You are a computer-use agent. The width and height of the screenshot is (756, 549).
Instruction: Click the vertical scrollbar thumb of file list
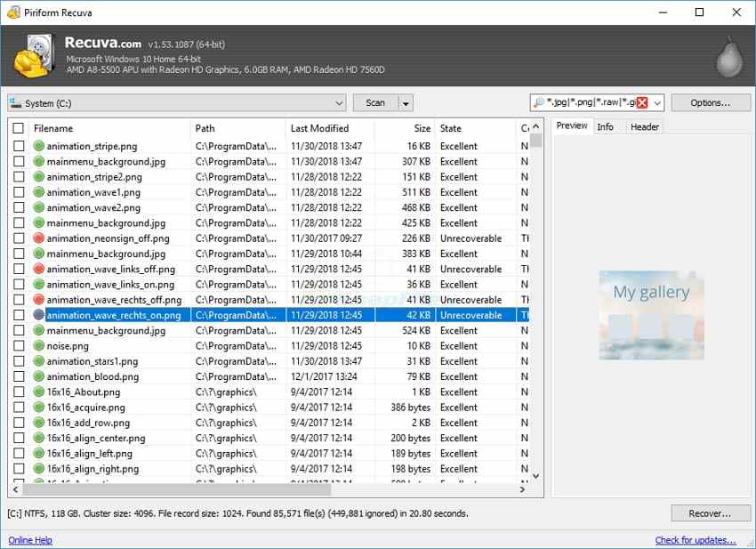point(535,140)
